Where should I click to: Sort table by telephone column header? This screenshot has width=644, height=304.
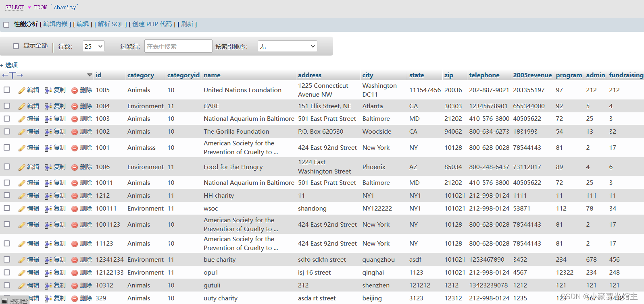484,75
